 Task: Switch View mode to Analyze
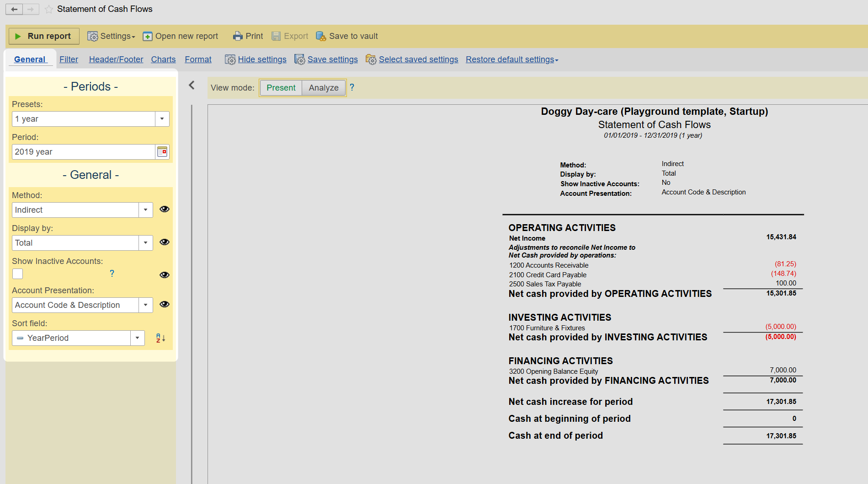(324, 88)
